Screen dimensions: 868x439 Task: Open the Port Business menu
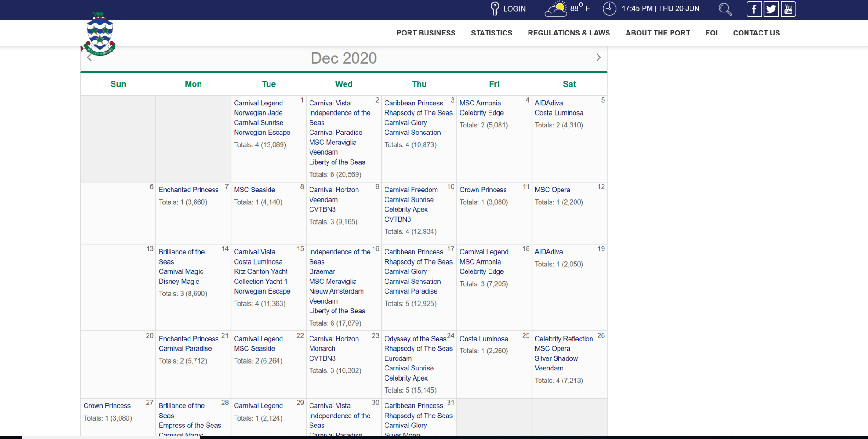[x=426, y=33]
